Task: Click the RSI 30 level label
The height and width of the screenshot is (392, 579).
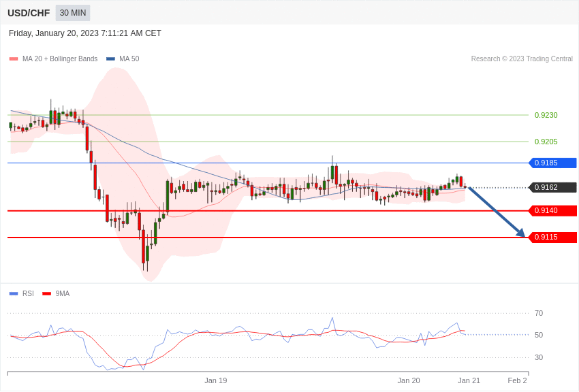Action: [x=539, y=357]
